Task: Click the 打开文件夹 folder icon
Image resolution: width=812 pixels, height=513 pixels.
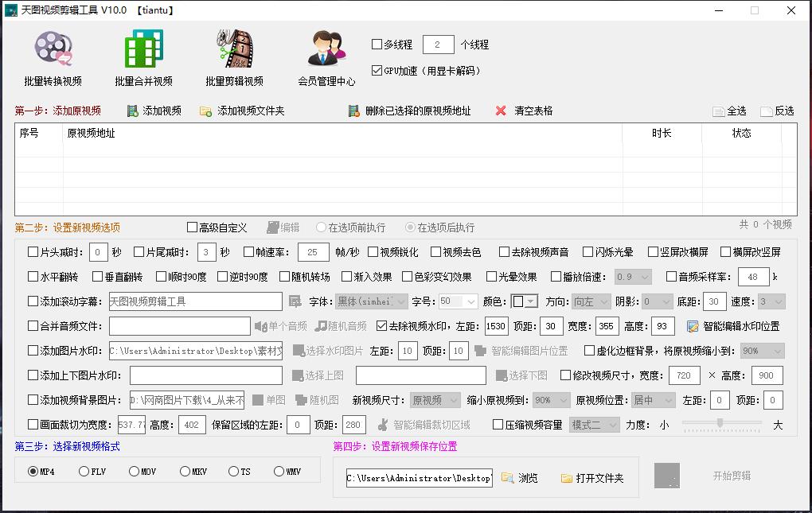Action: [x=567, y=478]
